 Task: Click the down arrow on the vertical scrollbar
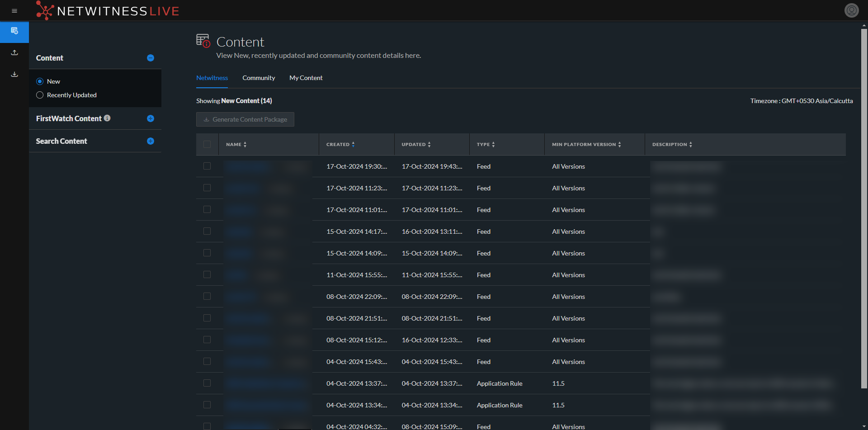point(864,425)
